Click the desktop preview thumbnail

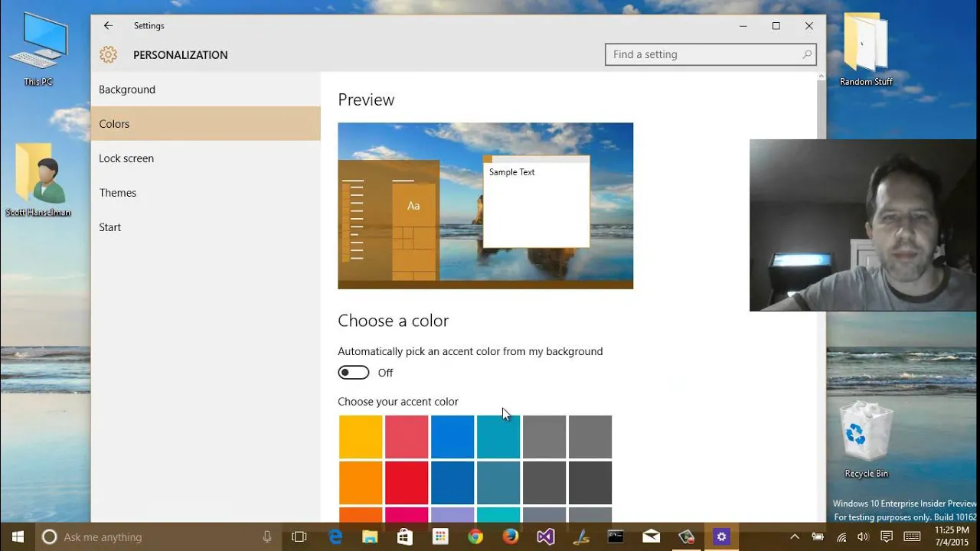coord(485,206)
